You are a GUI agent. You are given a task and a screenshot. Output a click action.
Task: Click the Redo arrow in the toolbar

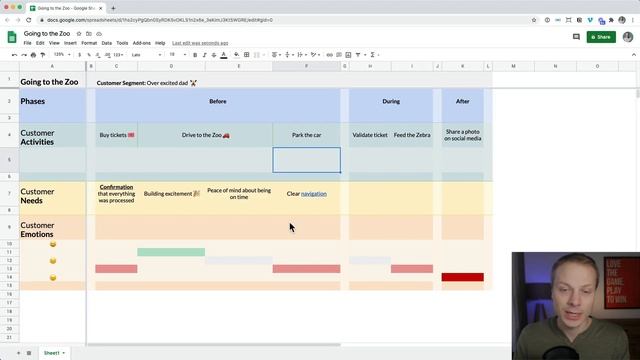click(x=24, y=55)
